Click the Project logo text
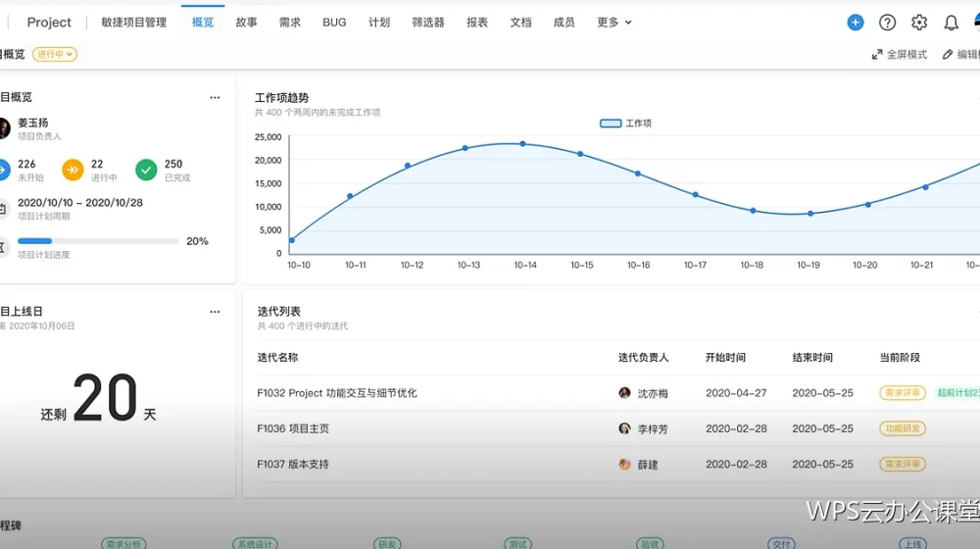The width and height of the screenshot is (980, 549). point(49,23)
